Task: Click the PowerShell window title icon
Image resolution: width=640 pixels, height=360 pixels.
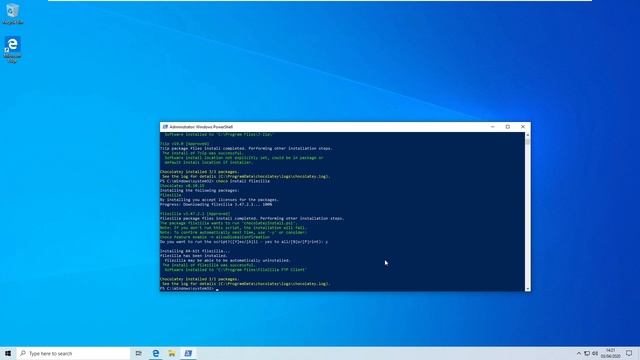Action: [x=165, y=127]
